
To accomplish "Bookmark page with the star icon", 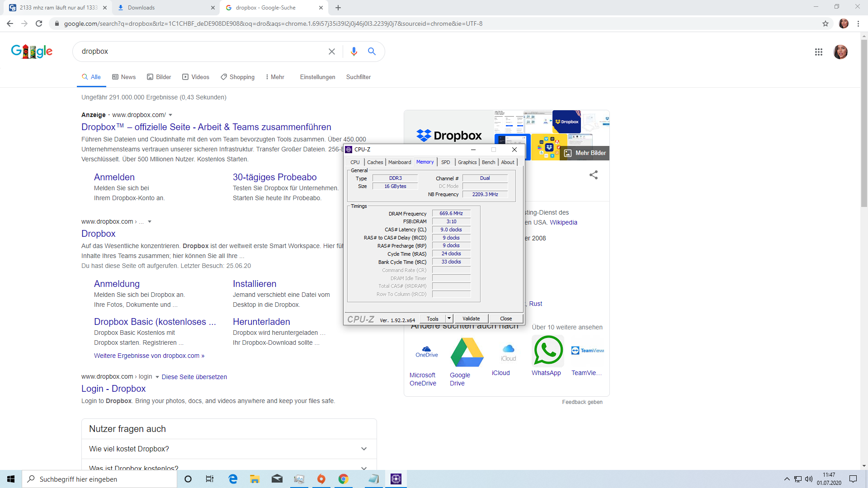I will [826, 23].
